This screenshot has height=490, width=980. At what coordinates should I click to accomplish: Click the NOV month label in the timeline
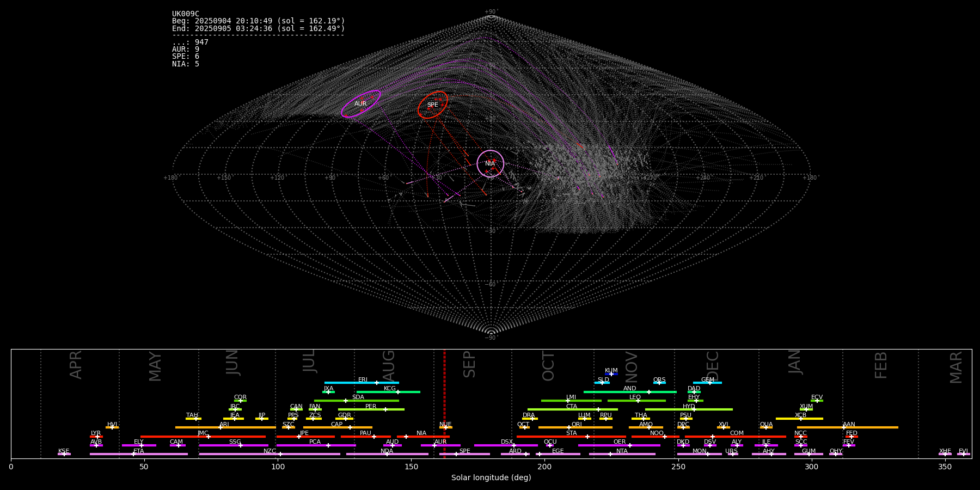[x=631, y=367]
